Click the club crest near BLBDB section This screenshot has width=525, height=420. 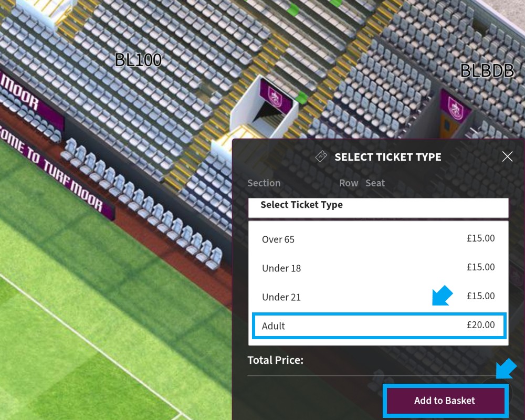coord(455,107)
